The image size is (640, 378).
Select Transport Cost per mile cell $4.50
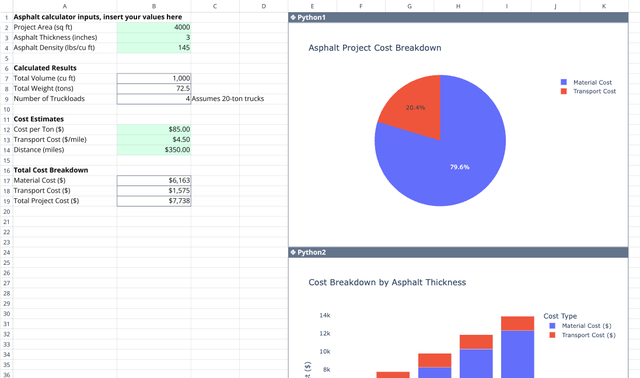pyautogui.click(x=154, y=140)
